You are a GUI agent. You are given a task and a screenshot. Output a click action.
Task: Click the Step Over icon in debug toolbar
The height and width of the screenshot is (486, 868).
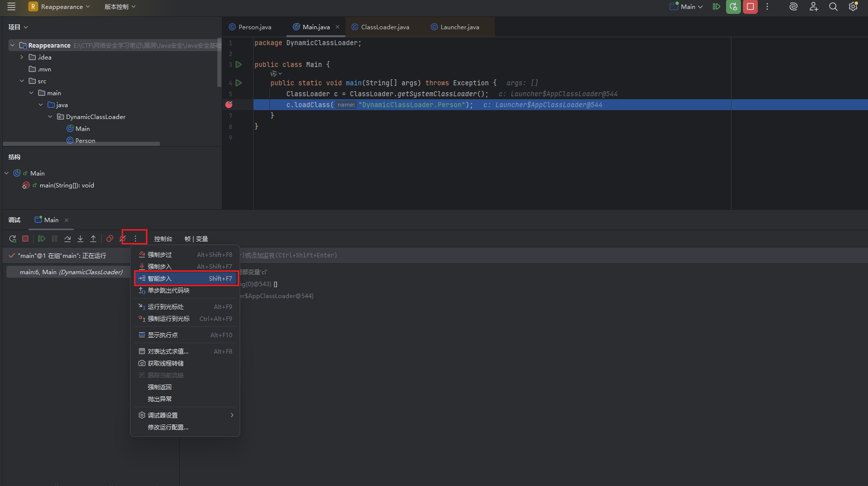[x=67, y=239]
